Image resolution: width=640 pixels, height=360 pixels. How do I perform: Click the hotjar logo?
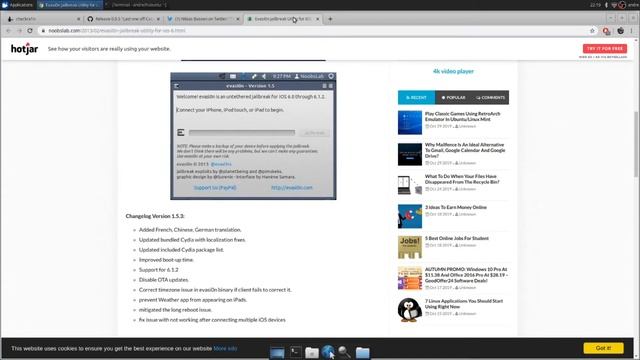[24, 49]
